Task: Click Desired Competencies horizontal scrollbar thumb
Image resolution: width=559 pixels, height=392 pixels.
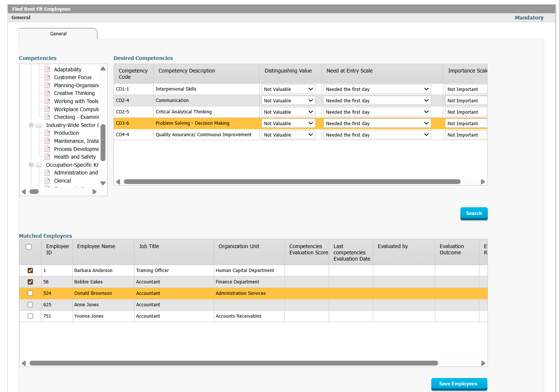Action: 292,182
